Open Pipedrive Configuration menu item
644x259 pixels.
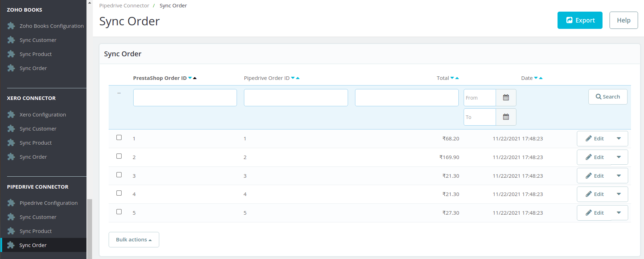pos(49,203)
